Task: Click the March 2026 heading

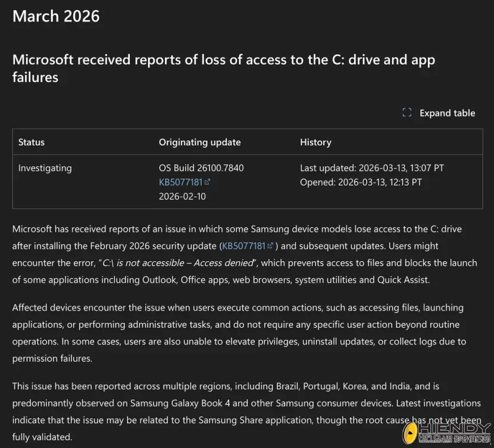Action: (x=56, y=15)
